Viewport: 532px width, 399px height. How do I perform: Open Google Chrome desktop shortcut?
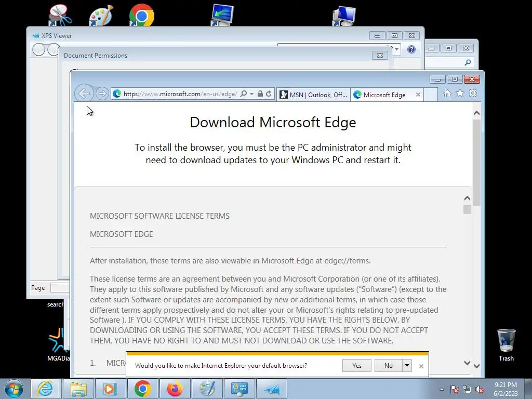141,15
